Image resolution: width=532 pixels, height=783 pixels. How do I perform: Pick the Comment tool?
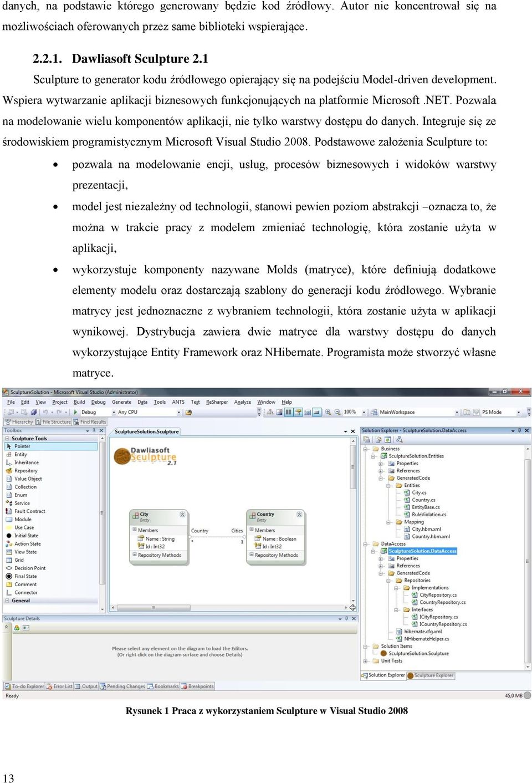coord(52,584)
